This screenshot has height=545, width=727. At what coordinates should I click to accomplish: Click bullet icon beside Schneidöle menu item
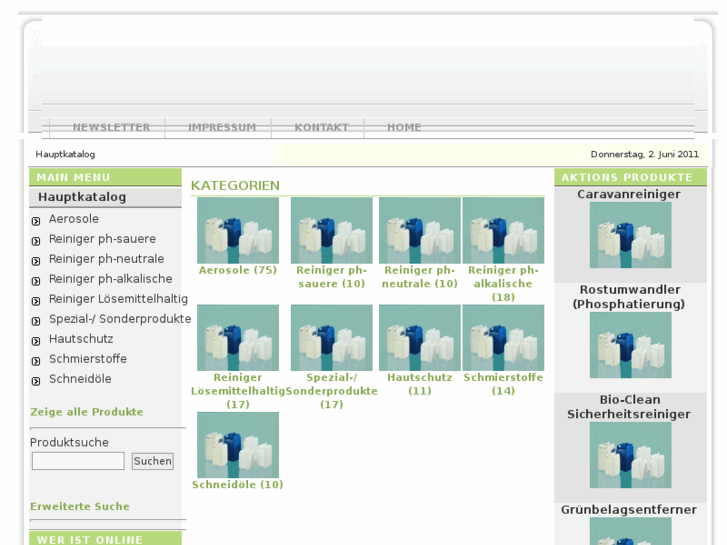(36, 380)
